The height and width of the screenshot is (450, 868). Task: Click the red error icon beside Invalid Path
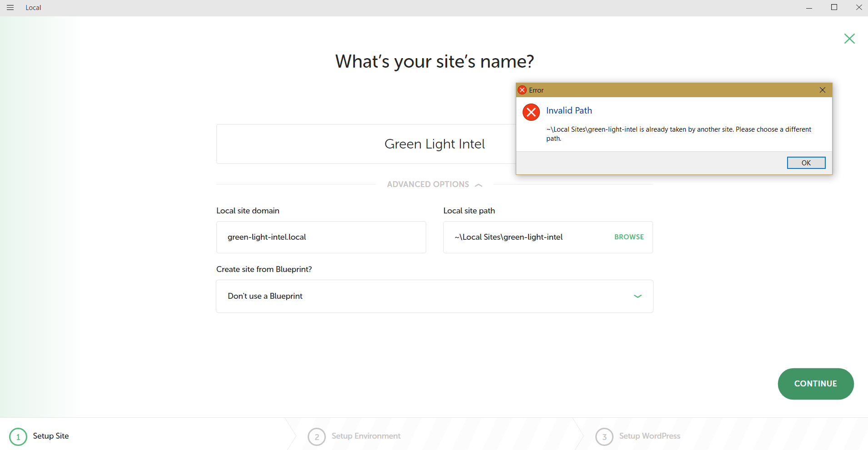(x=531, y=112)
